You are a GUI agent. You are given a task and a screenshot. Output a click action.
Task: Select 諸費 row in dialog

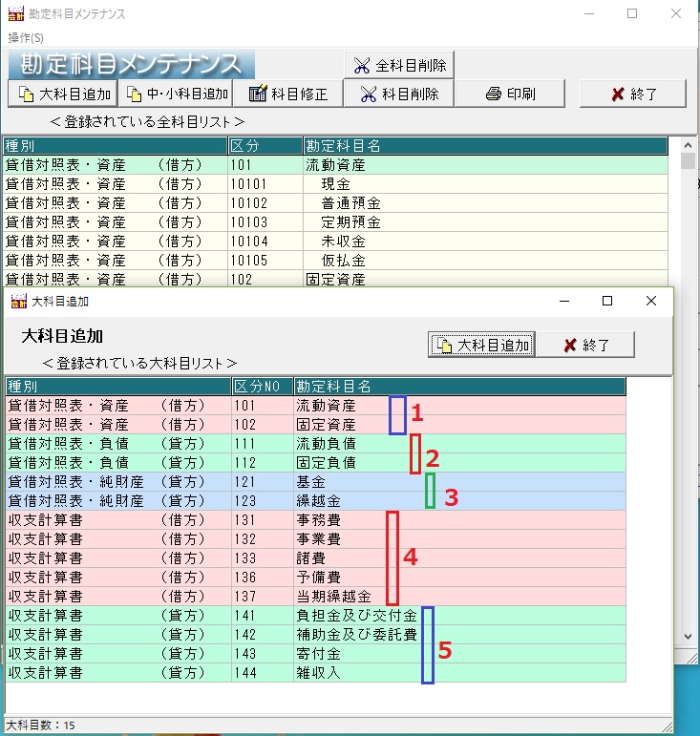click(315, 558)
